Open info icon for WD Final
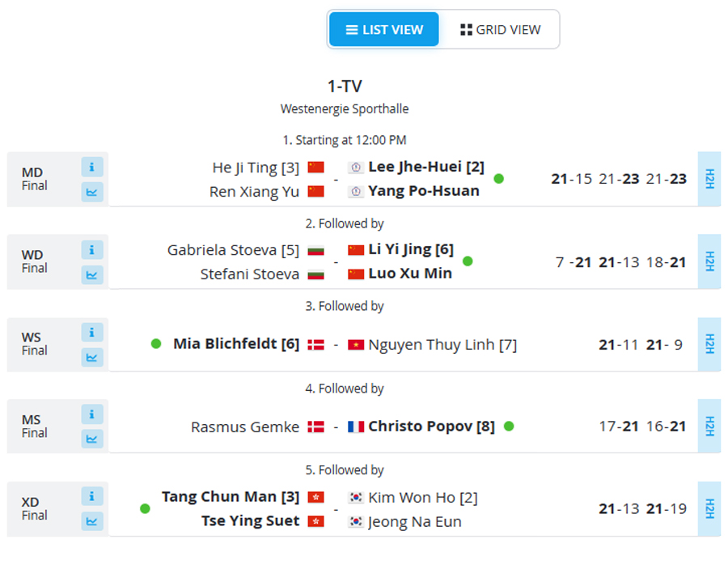The height and width of the screenshot is (569, 728). pos(92,250)
